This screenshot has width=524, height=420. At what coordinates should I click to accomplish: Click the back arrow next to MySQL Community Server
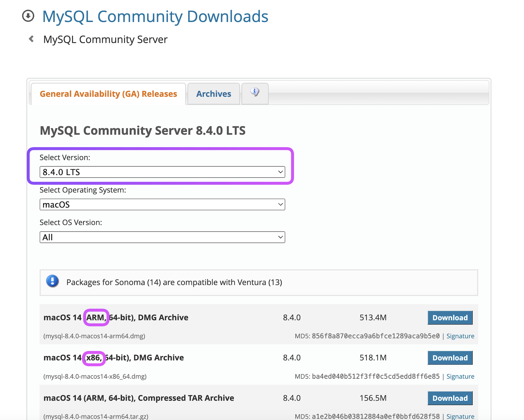click(x=31, y=39)
